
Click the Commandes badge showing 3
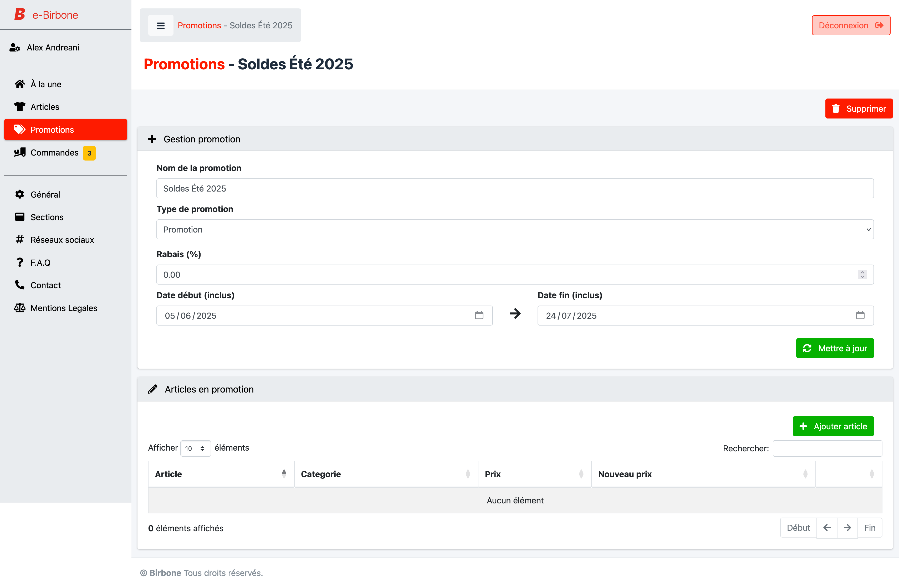(x=89, y=153)
